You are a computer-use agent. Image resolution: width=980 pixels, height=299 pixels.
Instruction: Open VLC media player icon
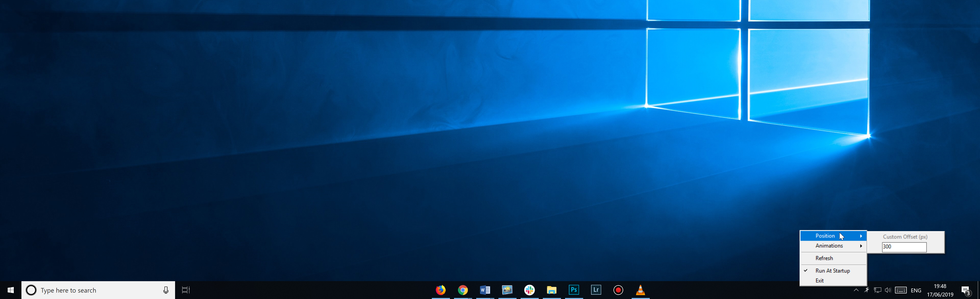click(640, 290)
